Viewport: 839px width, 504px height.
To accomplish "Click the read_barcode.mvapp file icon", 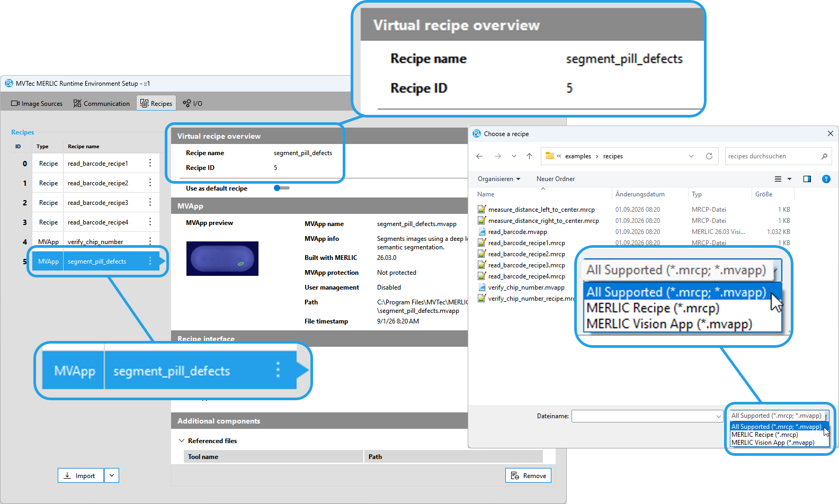I will pos(482,232).
